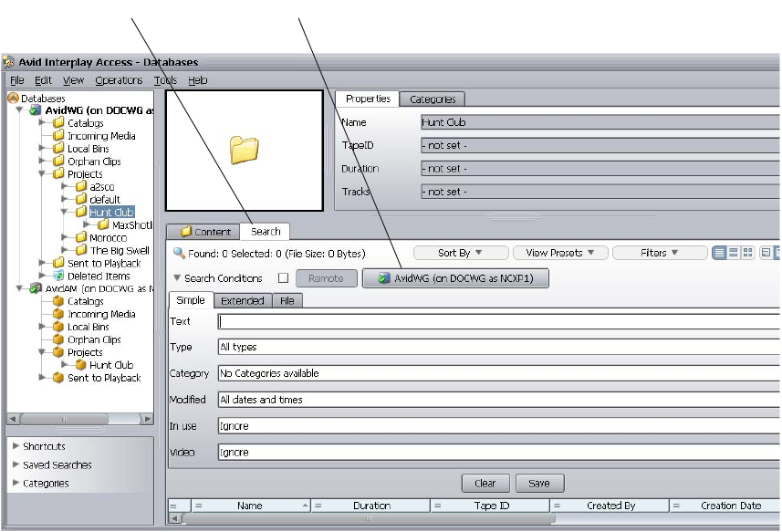
Task: Click the equals icon before Creation Date column
Action: coord(676,506)
